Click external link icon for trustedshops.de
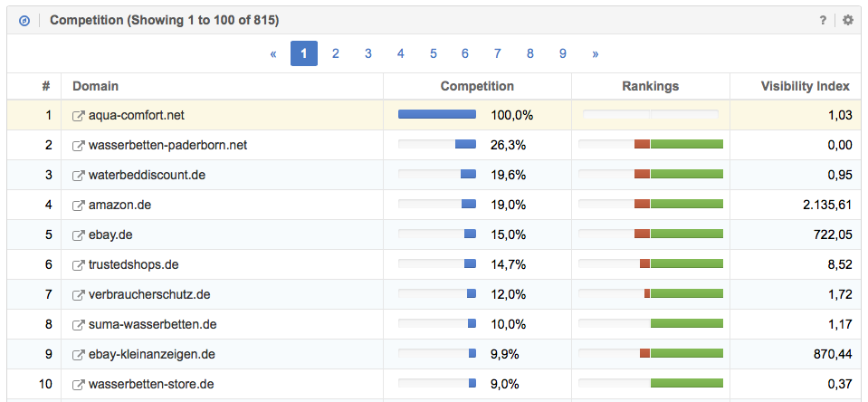Screen dimensions: 868x402 point(79,265)
